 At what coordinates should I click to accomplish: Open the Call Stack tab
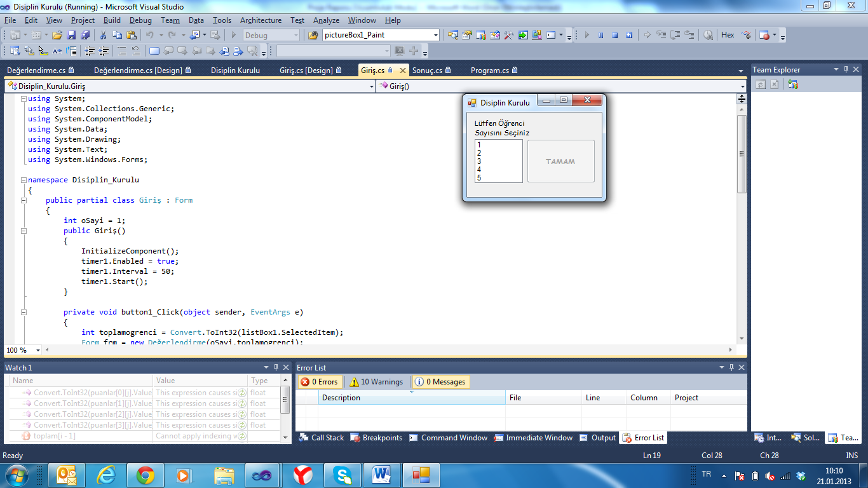[322, 438]
